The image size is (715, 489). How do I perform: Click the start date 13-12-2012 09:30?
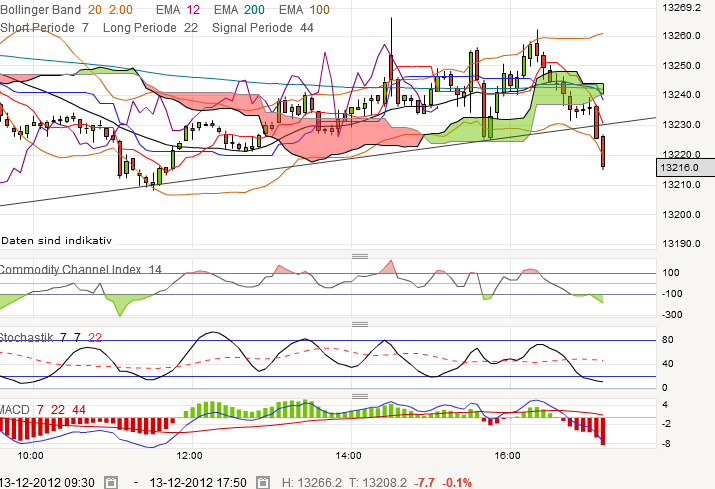coord(47,483)
